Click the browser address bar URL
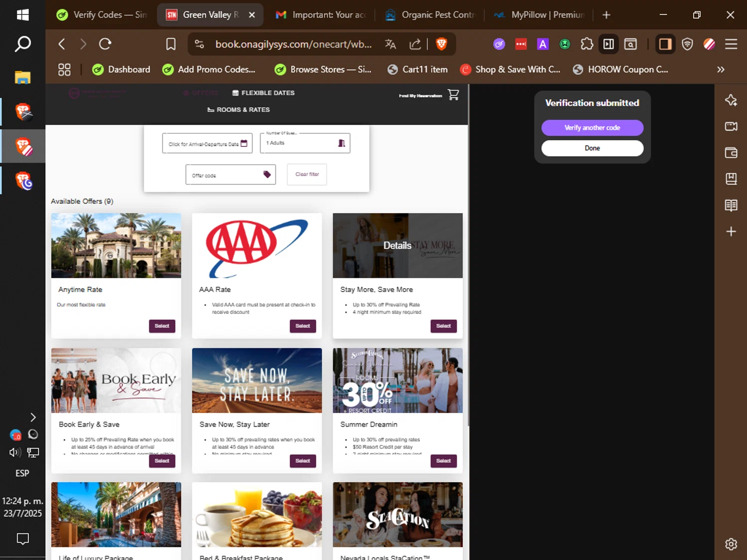The image size is (747, 560). [x=293, y=44]
